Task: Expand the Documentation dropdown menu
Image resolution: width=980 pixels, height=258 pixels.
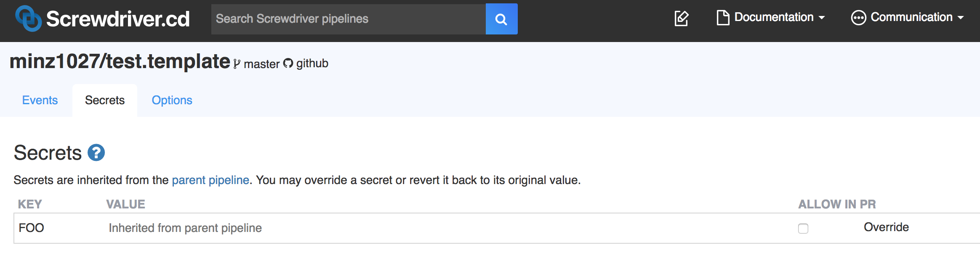Action: coord(771,18)
